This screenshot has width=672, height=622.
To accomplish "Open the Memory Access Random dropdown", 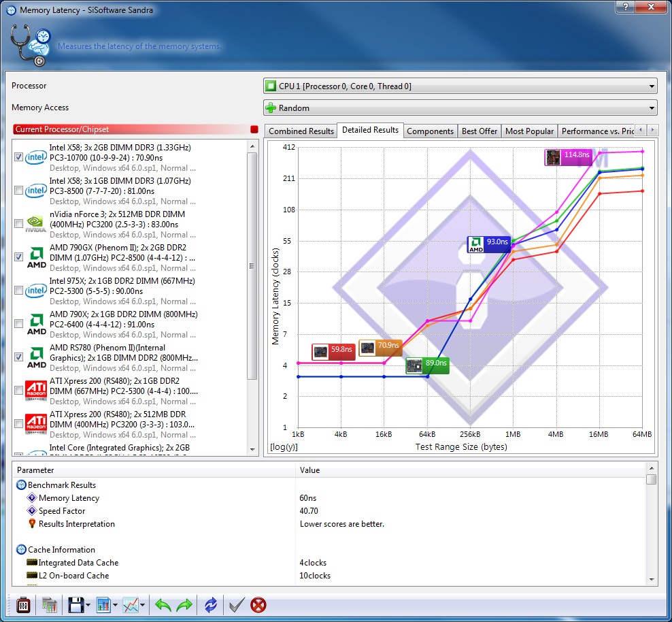I will point(460,108).
